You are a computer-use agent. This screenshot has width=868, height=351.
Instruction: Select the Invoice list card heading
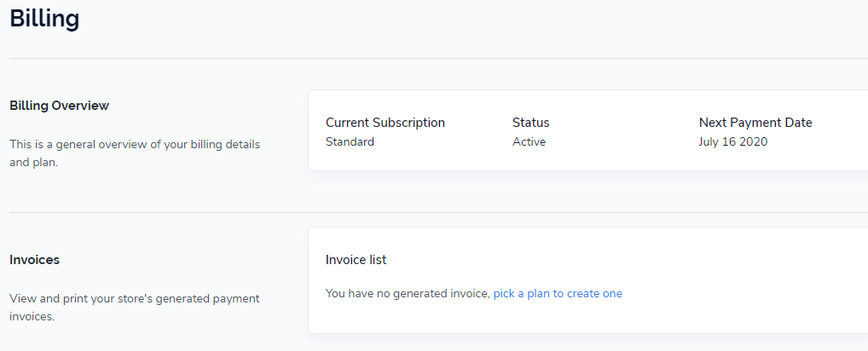tap(356, 260)
